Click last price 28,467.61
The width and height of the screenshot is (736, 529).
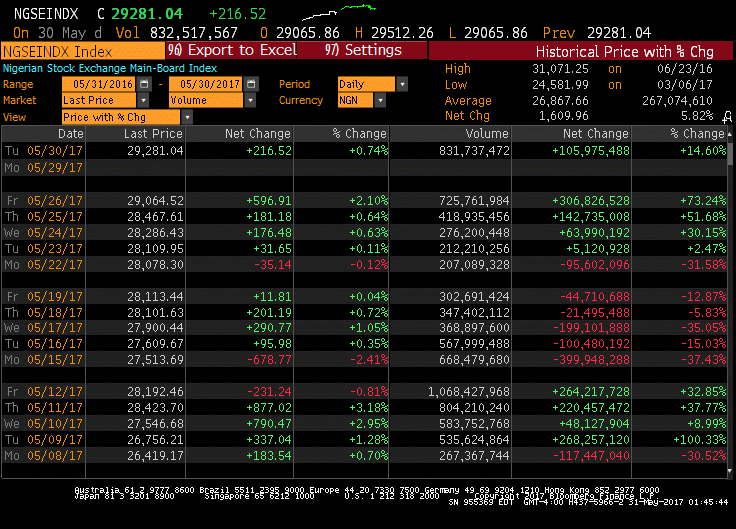[155, 217]
